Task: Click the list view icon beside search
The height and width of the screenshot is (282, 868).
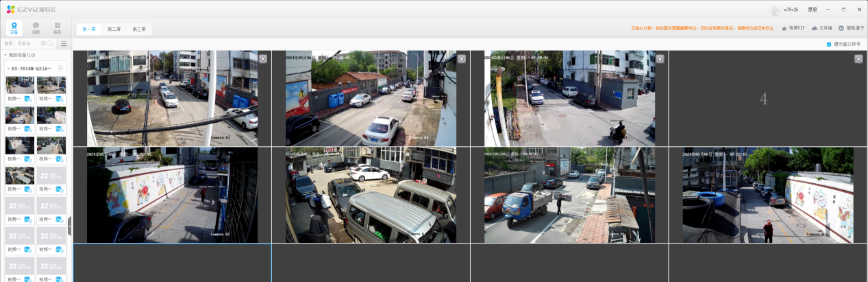Action: point(64,43)
